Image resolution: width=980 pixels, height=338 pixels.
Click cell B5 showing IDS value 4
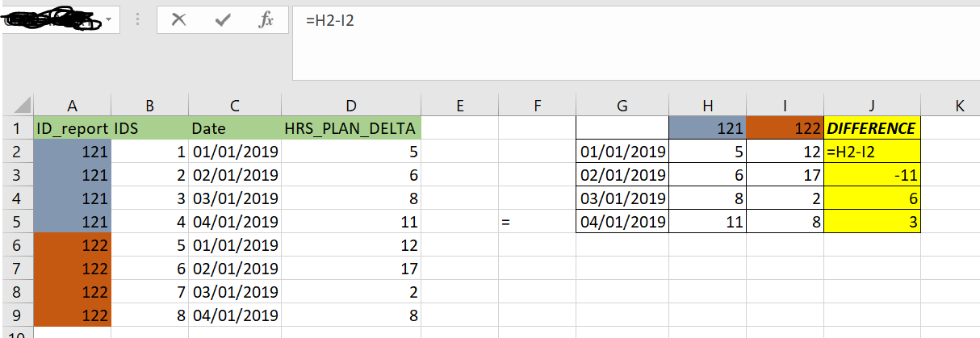tap(149, 221)
